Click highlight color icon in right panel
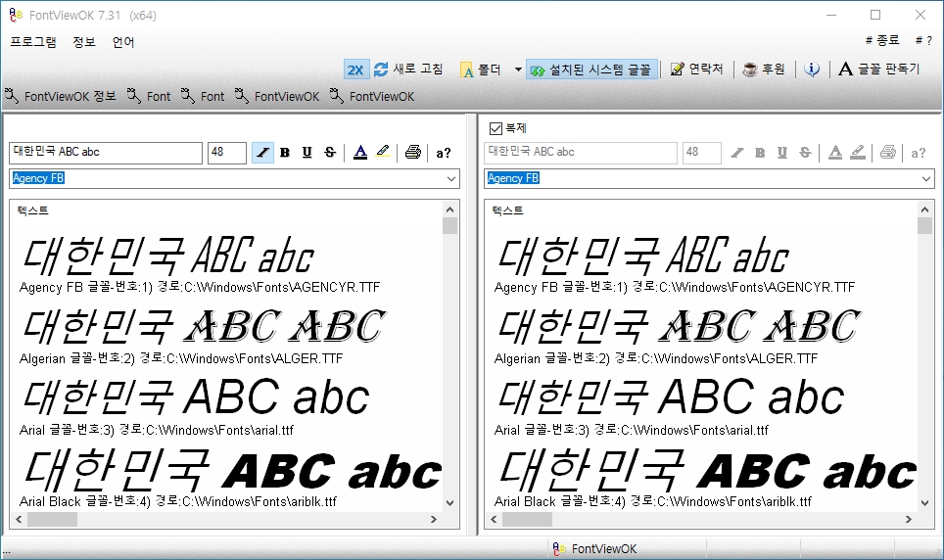The height and width of the screenshot is (560, 944). (x=858, y=153)
